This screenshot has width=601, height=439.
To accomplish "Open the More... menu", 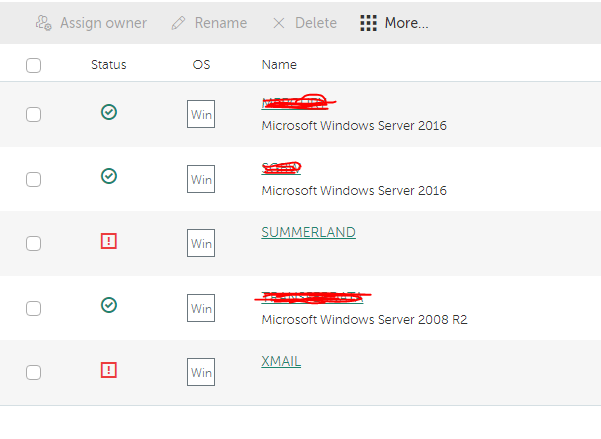I will click(x=394, y=23).
